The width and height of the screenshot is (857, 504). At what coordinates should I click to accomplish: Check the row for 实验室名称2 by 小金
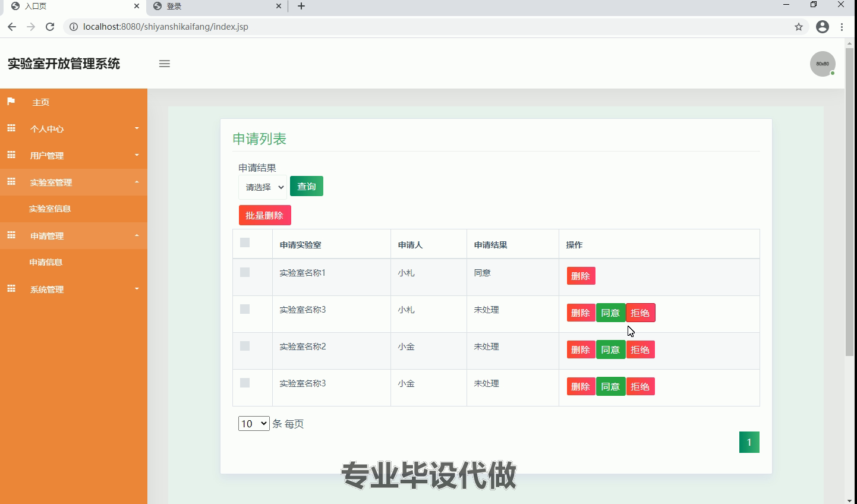coord(245,346)
